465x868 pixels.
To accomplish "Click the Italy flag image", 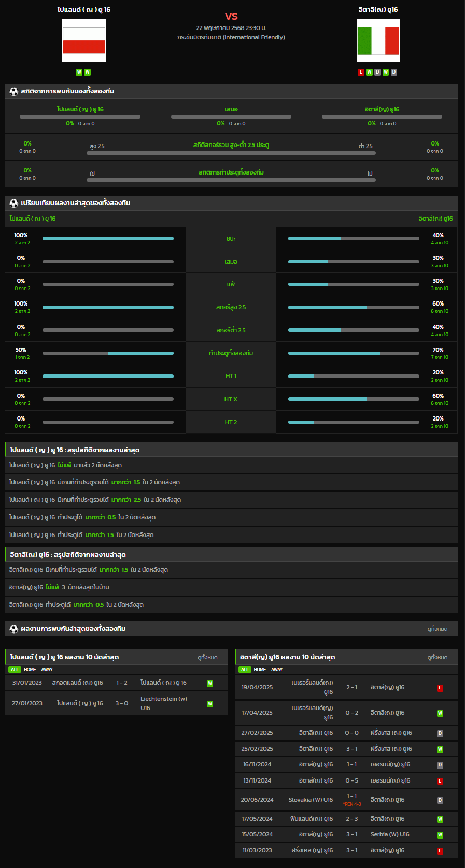I will click(x=378, y=41).
